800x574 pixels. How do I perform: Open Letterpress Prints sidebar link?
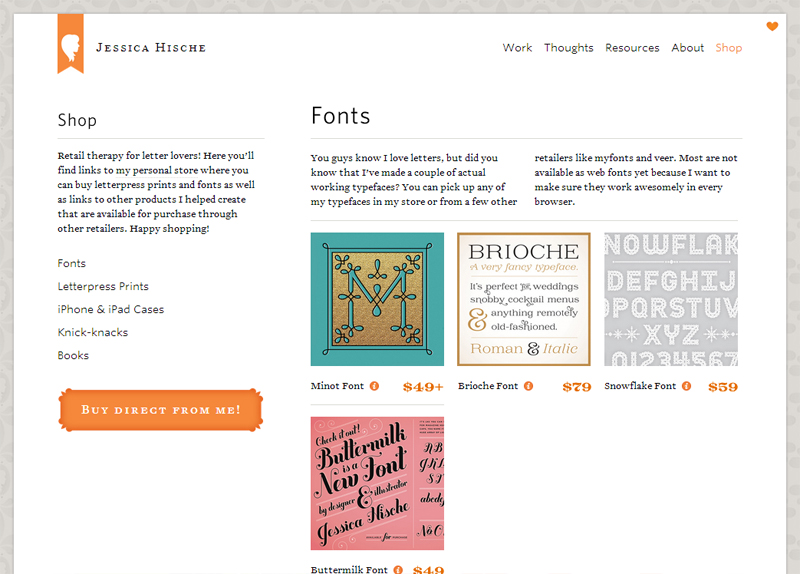(x=103, y=287)
